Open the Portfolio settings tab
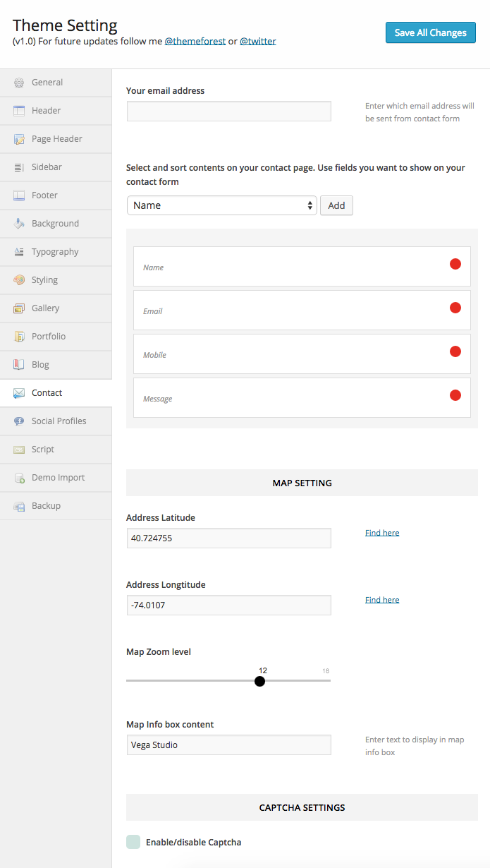 tap(49, 337)
